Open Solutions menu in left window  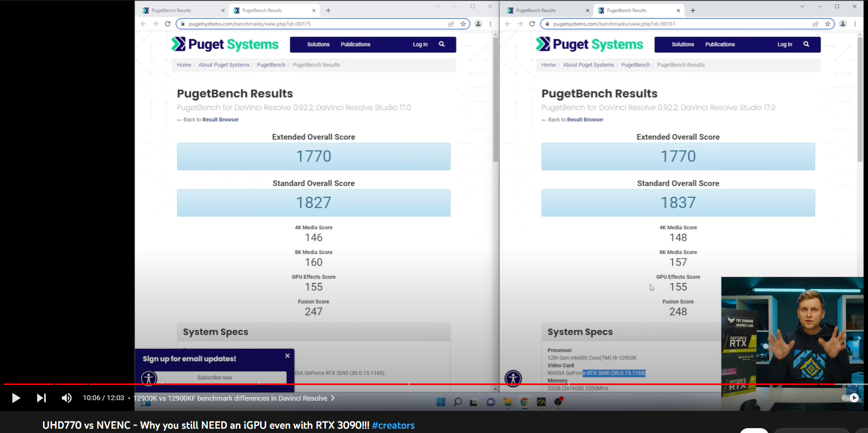318,44
